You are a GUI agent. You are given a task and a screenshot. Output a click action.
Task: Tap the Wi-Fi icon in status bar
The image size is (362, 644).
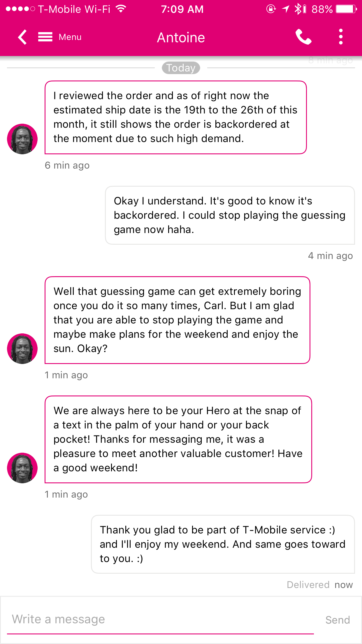[121, 8]
